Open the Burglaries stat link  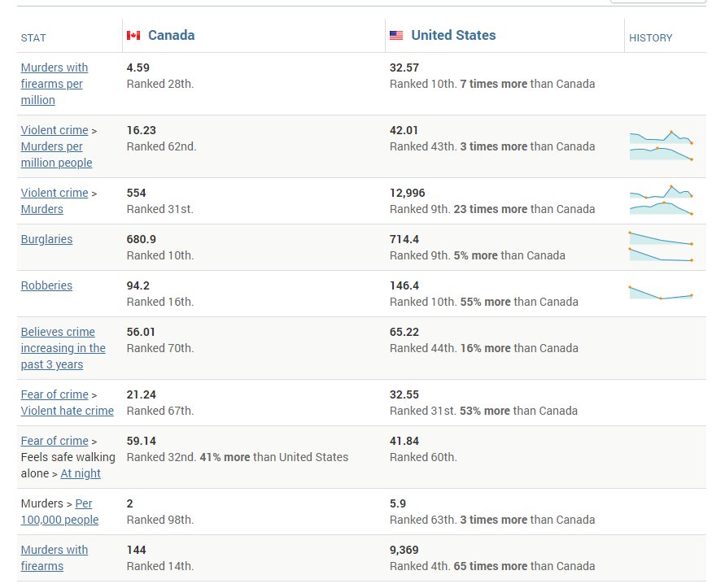pyautogui.click(x=46, y=239)
